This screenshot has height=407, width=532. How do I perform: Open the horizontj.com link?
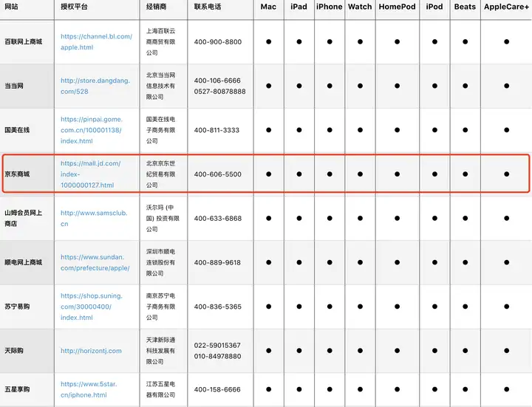pyautogui.click(x=91, y=351)
